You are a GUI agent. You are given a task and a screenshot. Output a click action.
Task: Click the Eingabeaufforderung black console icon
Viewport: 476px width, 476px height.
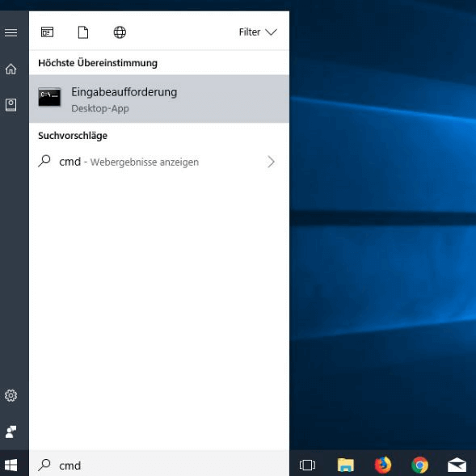[49, 97]
